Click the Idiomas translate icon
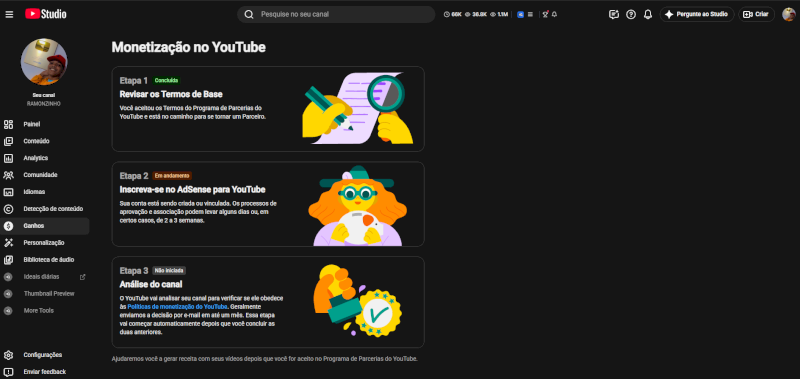Viewport: 800px width, 379px height. [x=8, y=192]
